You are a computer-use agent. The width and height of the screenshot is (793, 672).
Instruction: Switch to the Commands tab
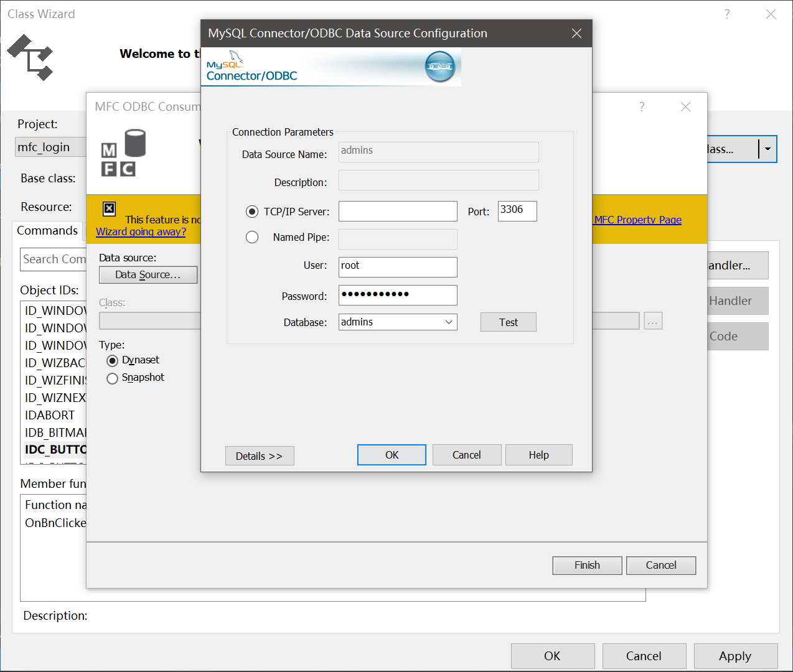click(47, 230)
